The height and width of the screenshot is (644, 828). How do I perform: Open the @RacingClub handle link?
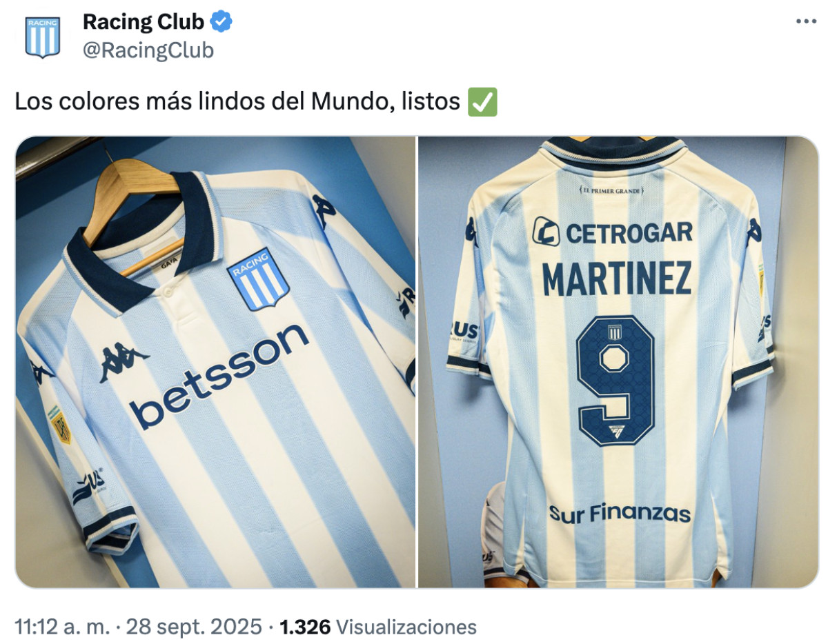coord(148,50)
